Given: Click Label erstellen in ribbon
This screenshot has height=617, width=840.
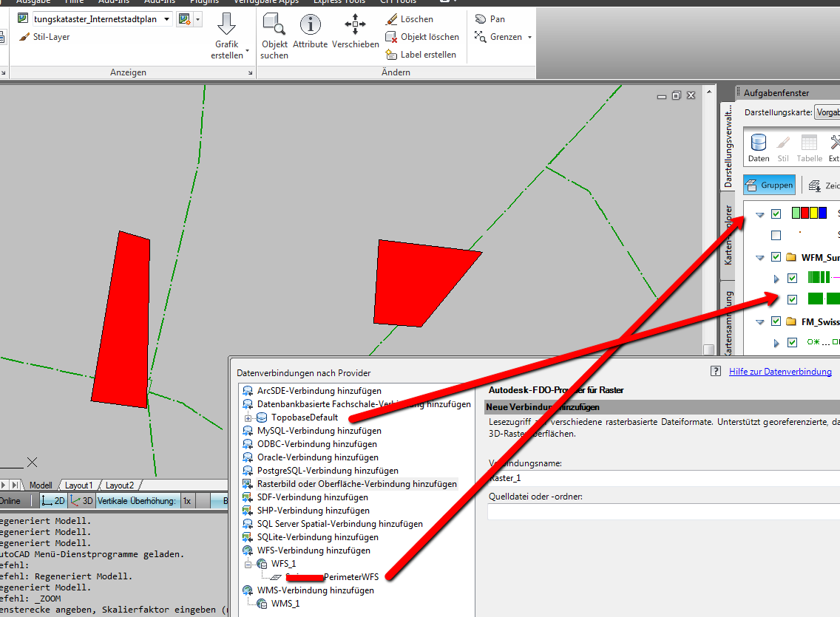Looking at the screenshot, I should pos(421,55).
